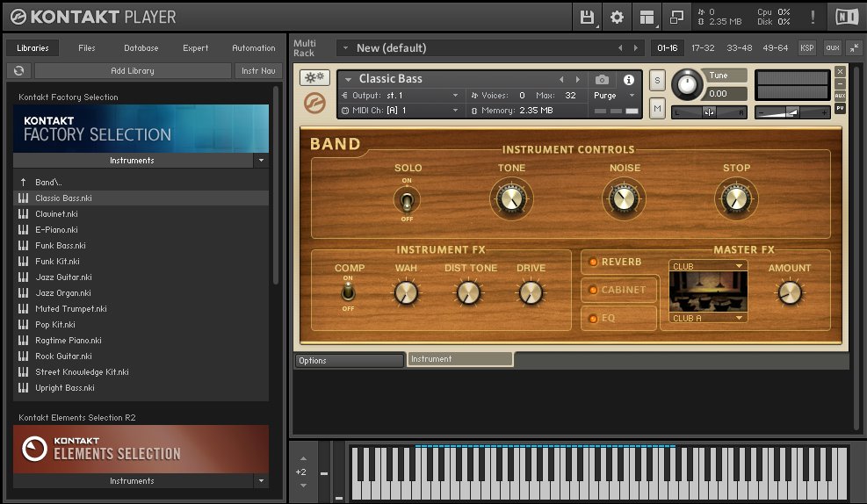Show rack page 17-32

703,48
